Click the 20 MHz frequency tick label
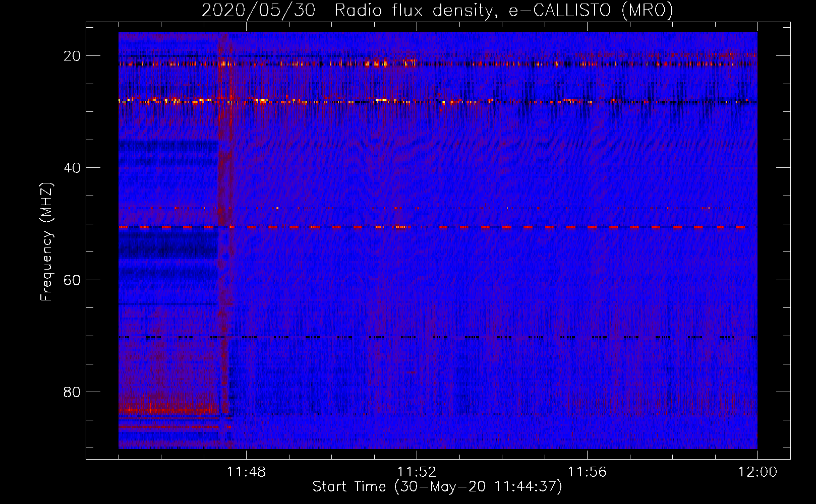The image size is (816, 504). pos(72,56)
